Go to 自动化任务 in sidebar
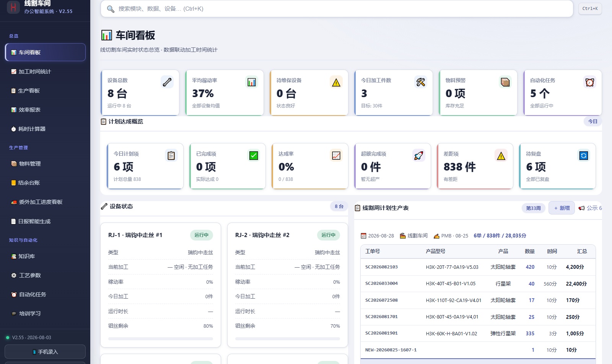This screenshot has height=364, width=612. pyautogui.click(x=45, y=294)
